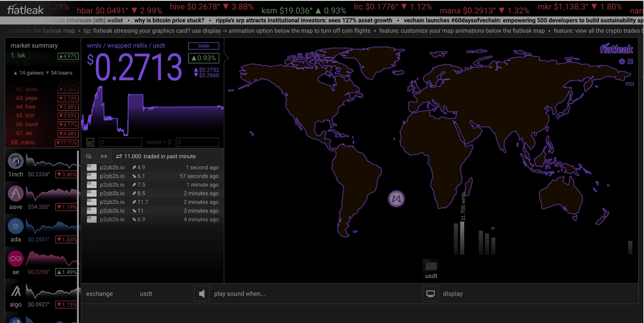
Task: Click the trade button
Action: (x=204, y=46)
